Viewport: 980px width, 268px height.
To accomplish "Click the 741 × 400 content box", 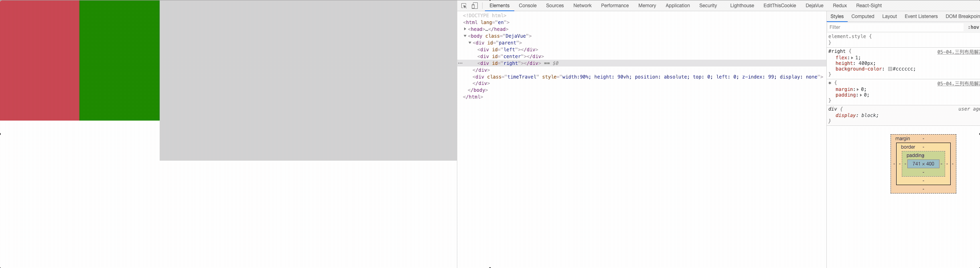I will click(x=923, y=164).
